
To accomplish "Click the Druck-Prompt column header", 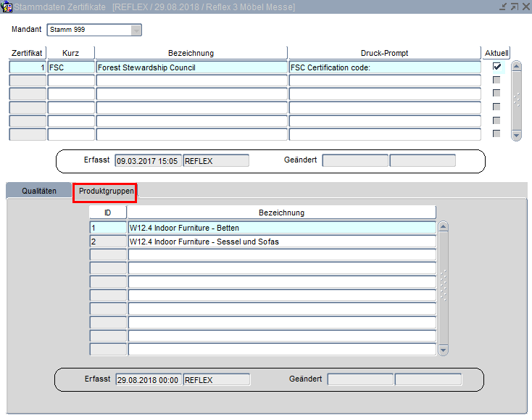I will (x=384, y=53).
